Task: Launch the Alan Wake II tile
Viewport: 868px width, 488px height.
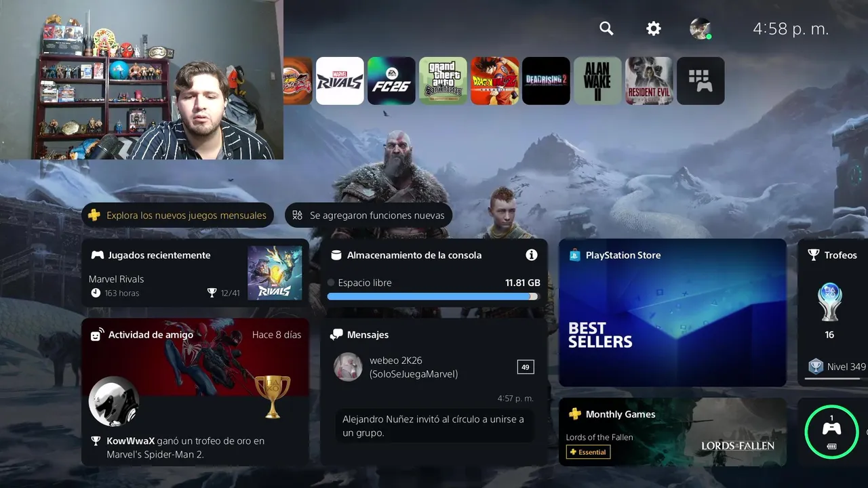Action: [598, 81]
